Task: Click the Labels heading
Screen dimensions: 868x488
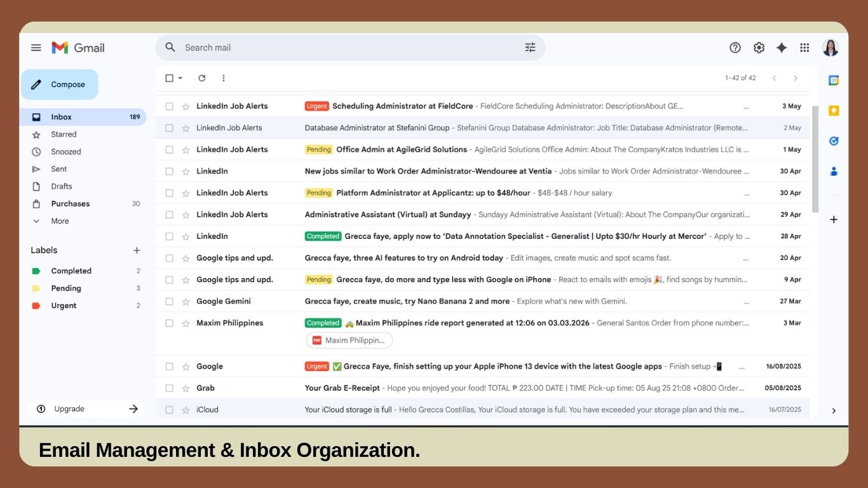Action: click(44, 250)
